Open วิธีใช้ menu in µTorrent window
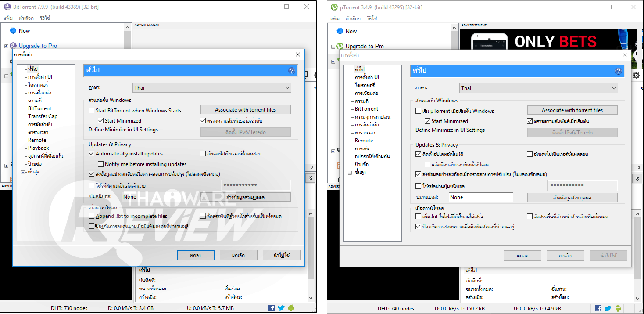This screenshot has width=644, height=314. point(372,18)
